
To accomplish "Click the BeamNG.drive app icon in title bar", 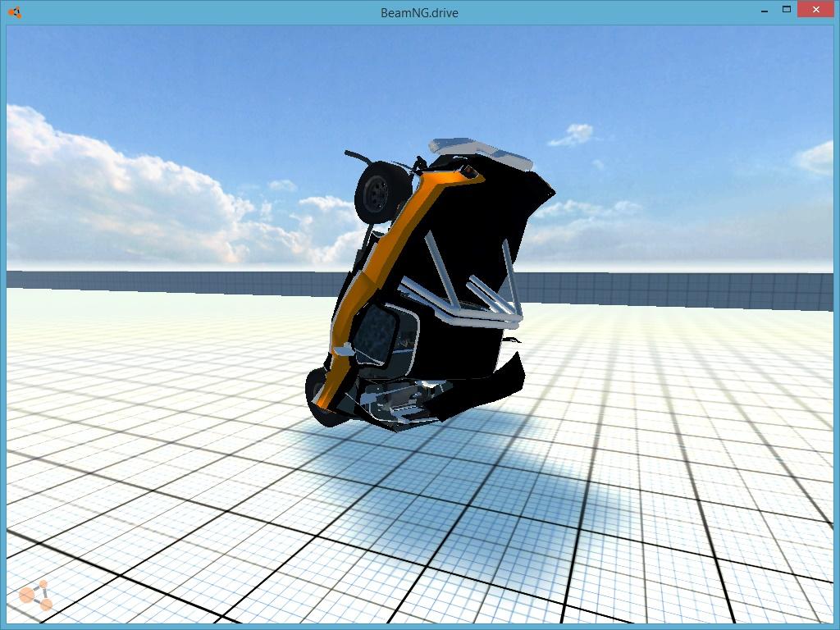I will coord(15,12).
